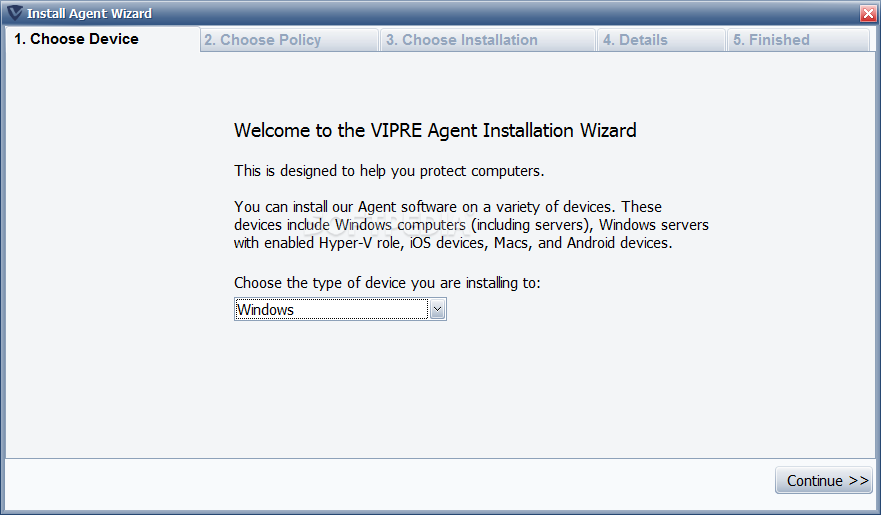Click the "Welcome to the VIPRE Agent" heading
The height and width of the screenshot is (515, 881).
coord(435,130)
